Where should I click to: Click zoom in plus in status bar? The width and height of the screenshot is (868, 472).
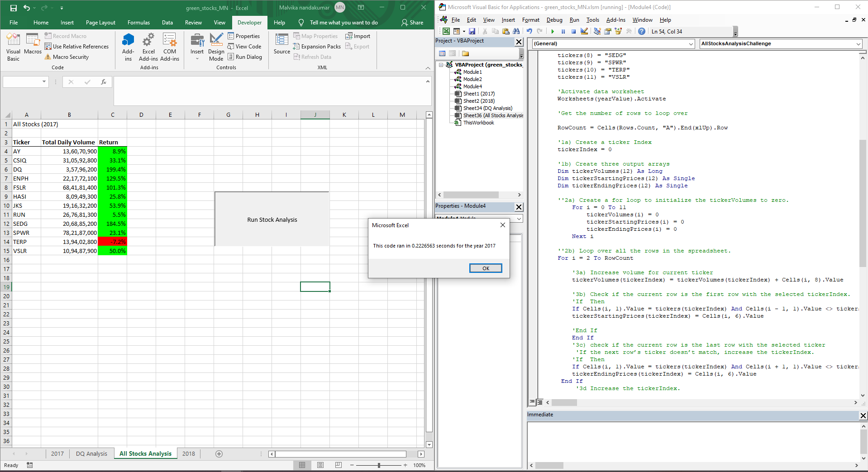405,465
